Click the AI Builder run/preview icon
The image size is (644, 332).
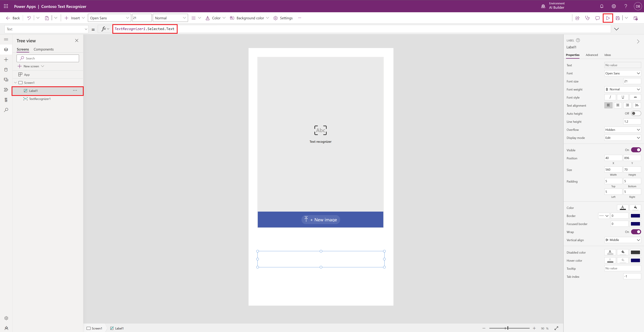click(608, 18)
